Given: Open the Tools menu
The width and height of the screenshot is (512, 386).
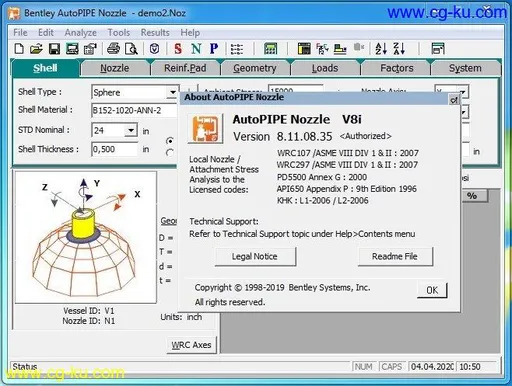Looking at the screenshot, I should pos(119,33).
